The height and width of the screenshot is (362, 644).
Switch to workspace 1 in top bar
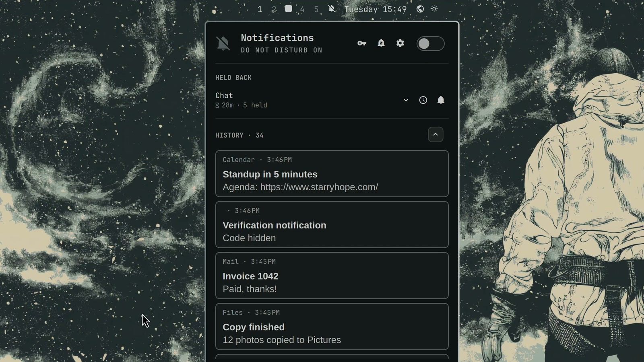(260, 9)
